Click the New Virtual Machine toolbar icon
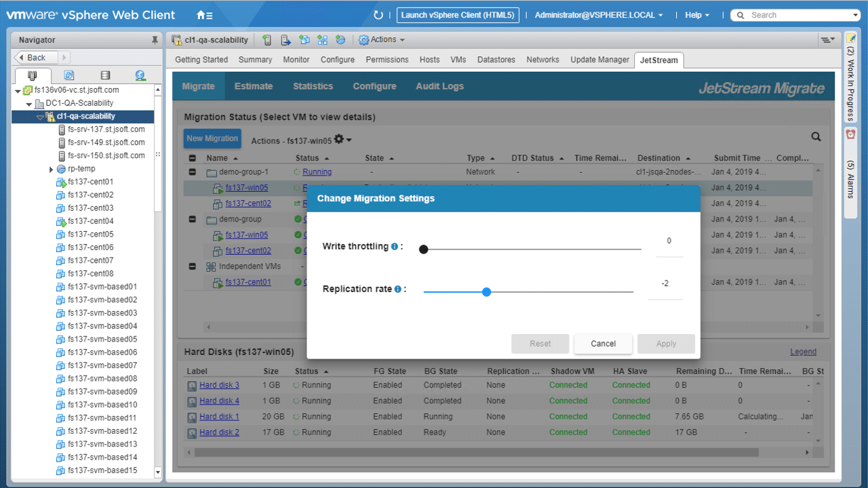Screen dimensions: 868x488 click(x=304, y=40)
